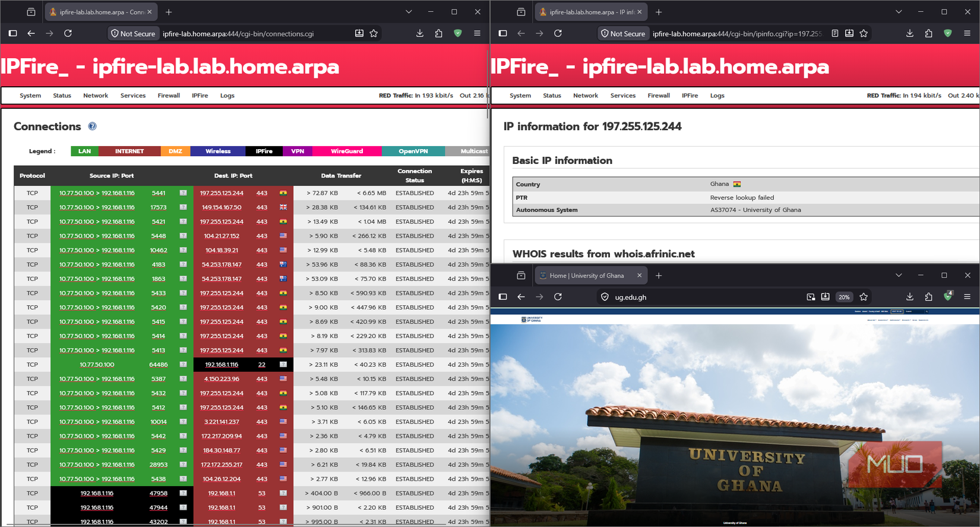Open Firewall menu on the Connections page
980x527 pixels.
[x=169, y=96]
